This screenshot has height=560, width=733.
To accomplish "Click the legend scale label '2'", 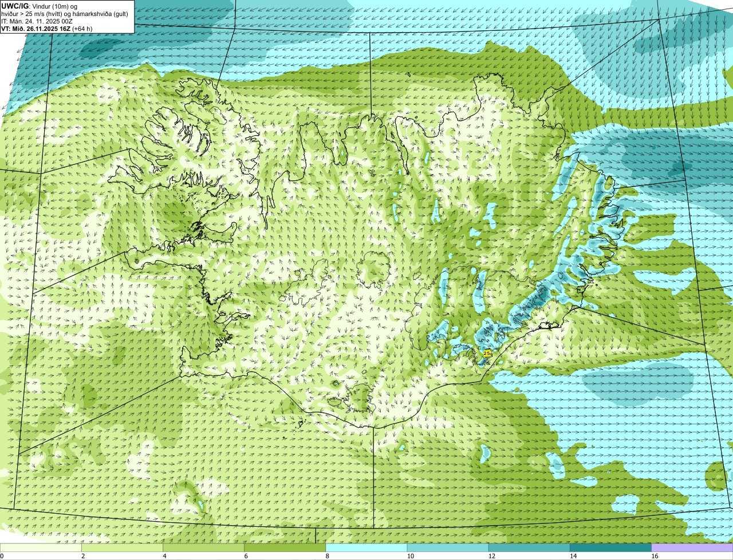I will (x=83, y=556).
